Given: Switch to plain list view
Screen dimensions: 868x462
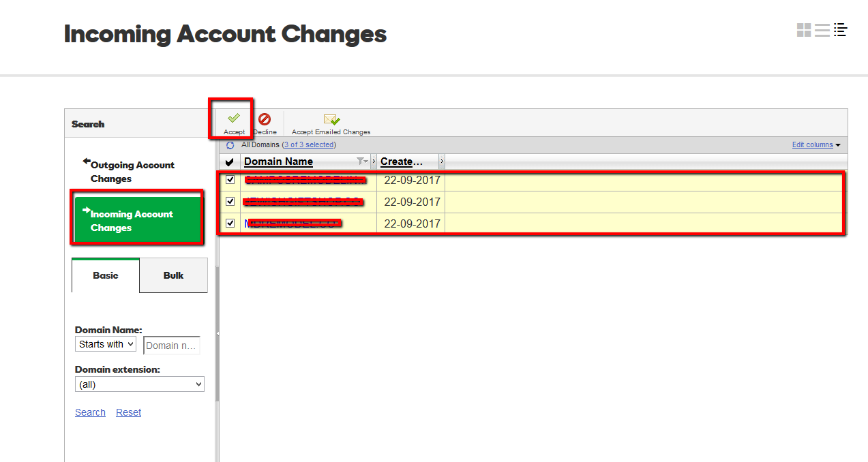Looking at the screenshot, I should click(822, 30).
